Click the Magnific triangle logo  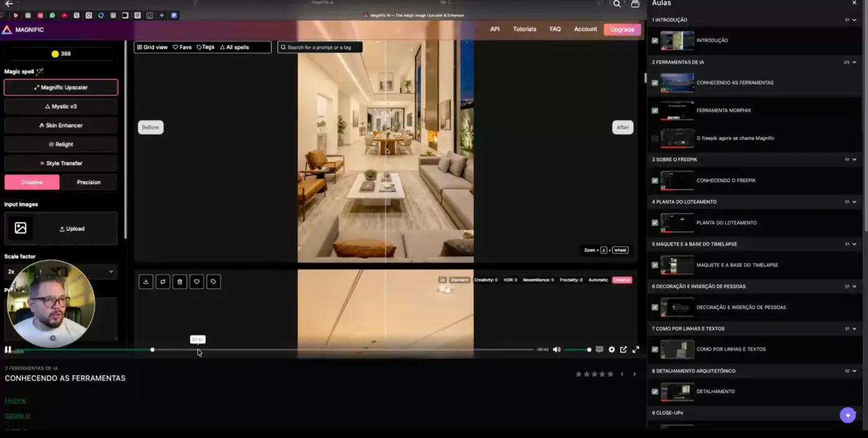pyautogui.click(x=6, y=29)
